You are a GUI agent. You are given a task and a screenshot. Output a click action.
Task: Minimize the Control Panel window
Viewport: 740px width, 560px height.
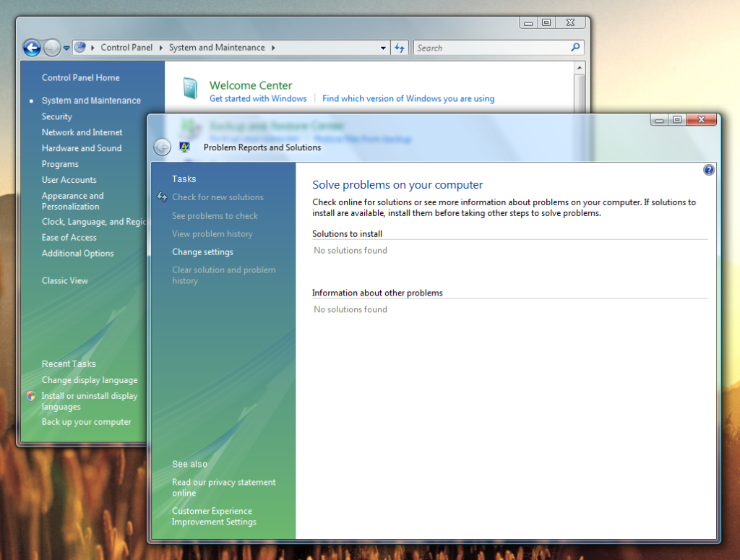pyautogui.click(x=528, y=22)
